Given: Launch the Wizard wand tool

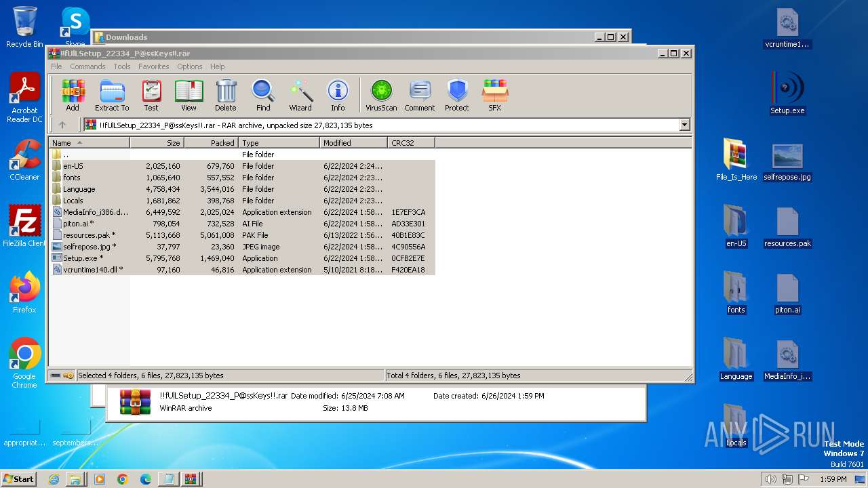Looking at the screenshot, I should click(300, 95).
